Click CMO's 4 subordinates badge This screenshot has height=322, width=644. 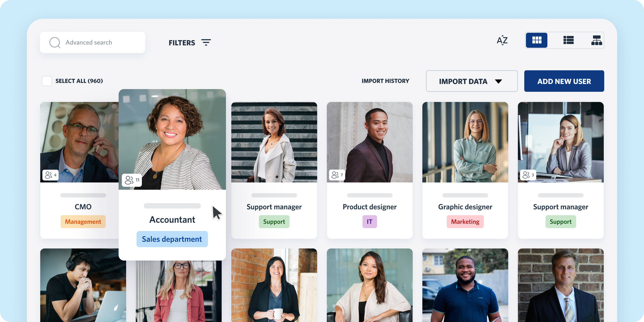[51, 175]
